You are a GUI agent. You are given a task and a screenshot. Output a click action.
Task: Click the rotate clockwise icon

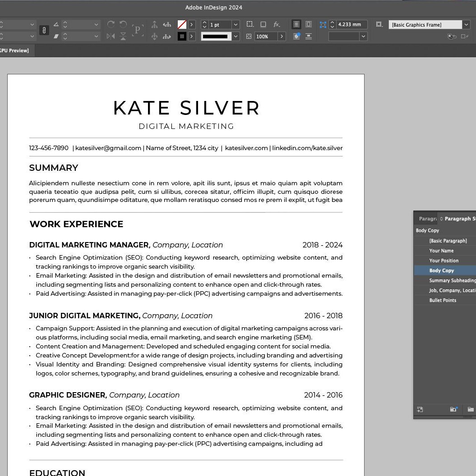(x=111, y=24)
